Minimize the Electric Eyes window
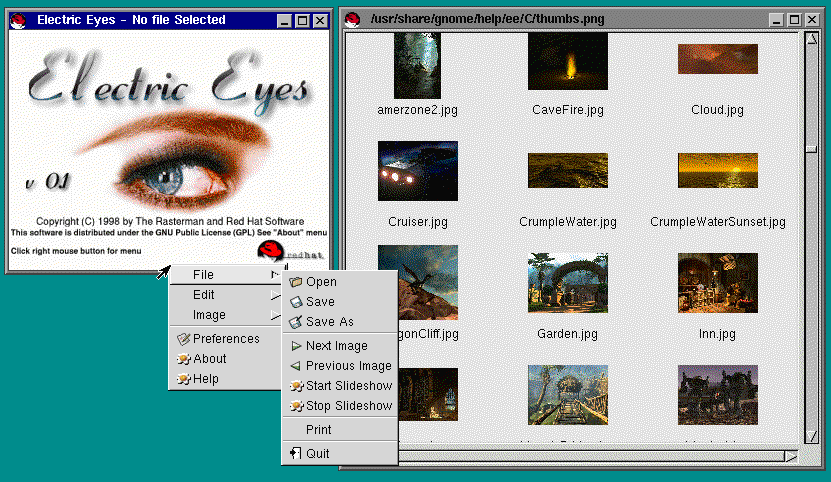 pyautogui.click(x=285, y=21)
